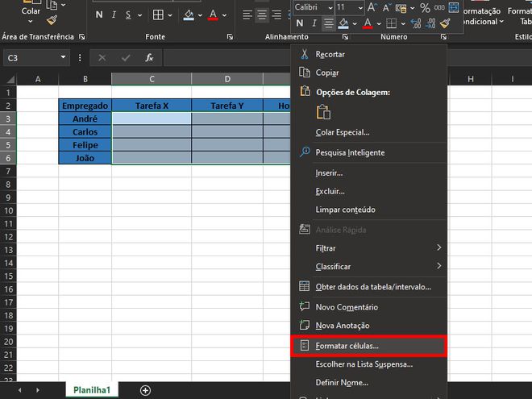Click the fill color bucket in the mini toolbar

coord(343,23)
